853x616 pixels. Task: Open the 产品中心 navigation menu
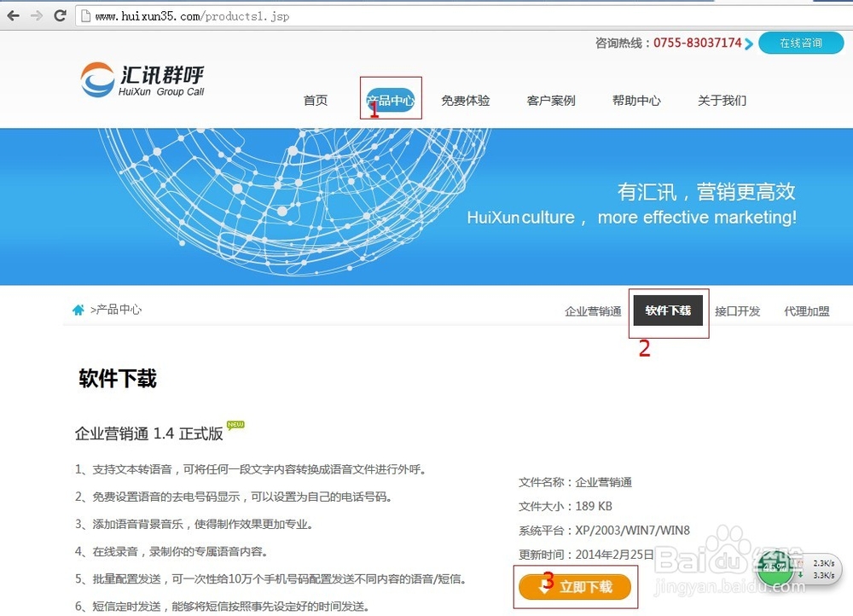coord(391,97)
